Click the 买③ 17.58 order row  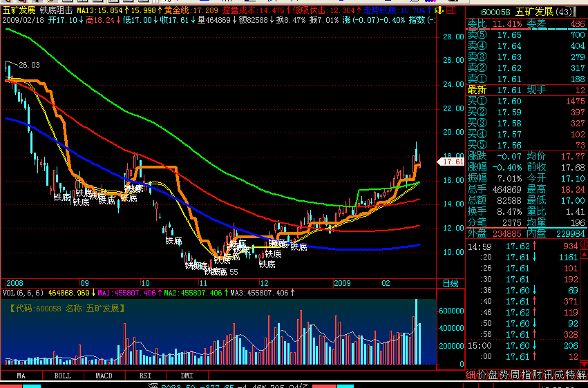coord(526,123)
